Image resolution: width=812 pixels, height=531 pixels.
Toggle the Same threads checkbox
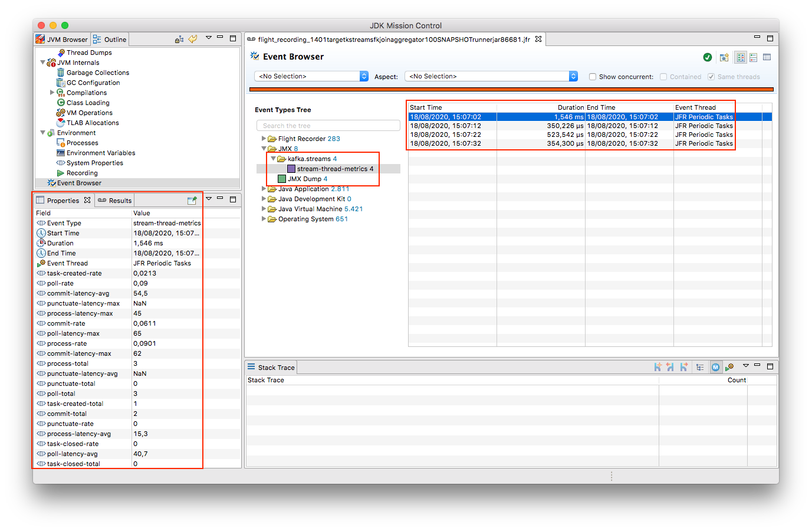711,77
